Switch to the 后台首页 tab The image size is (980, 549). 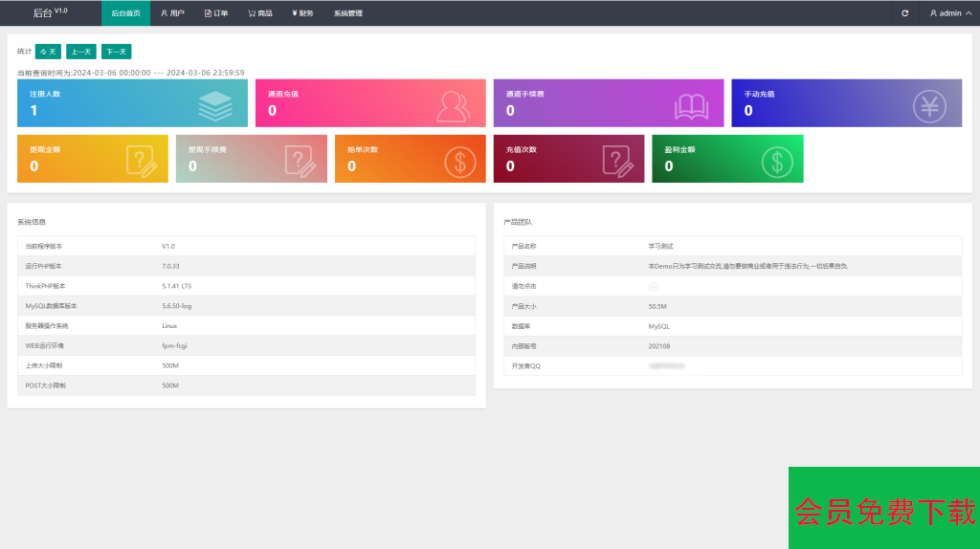point(125,13)
